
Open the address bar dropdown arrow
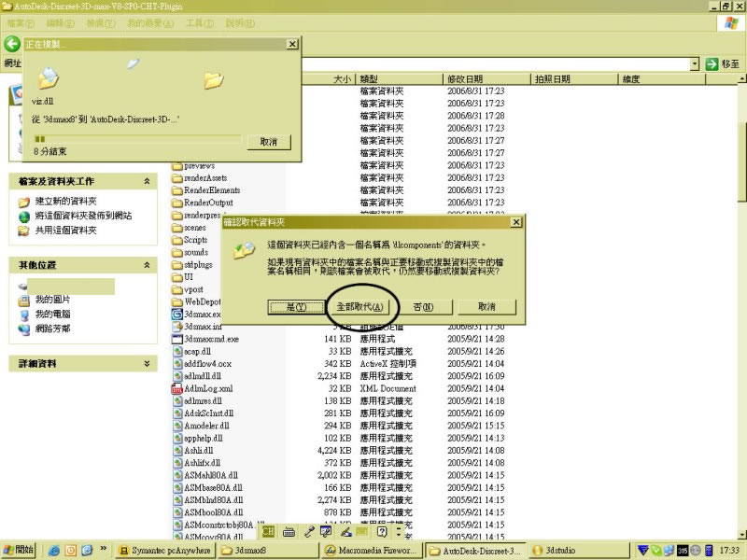(x=695, y=63)
